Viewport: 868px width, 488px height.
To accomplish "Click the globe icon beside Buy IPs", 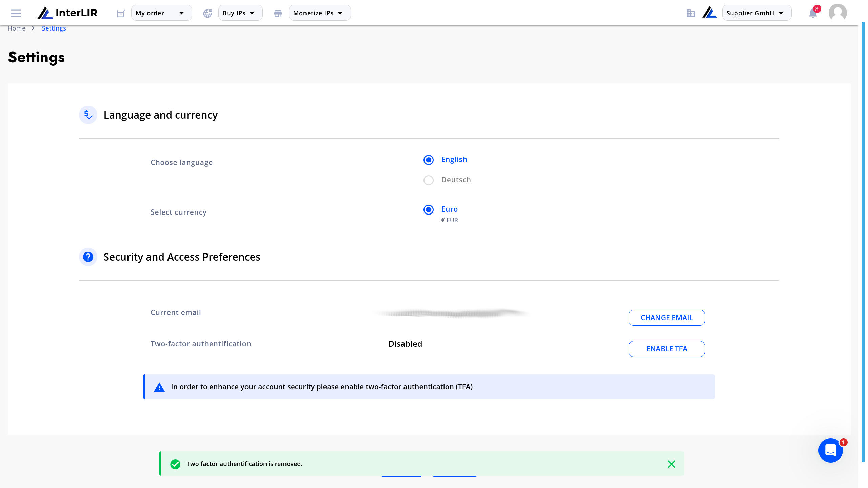I will tap(208, 13).
